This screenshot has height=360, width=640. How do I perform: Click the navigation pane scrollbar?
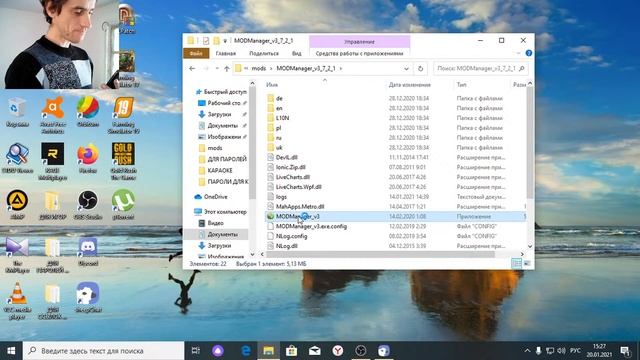coord(252,143)
